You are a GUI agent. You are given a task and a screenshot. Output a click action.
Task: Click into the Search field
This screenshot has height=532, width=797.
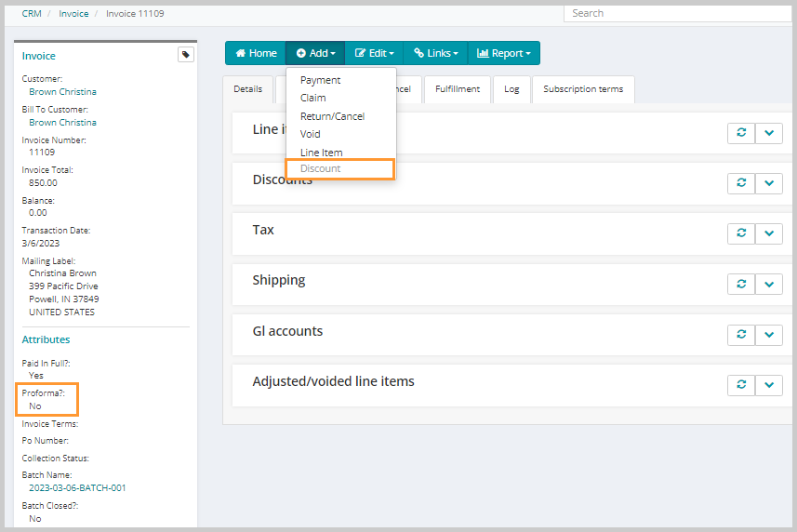click(679, 14)
